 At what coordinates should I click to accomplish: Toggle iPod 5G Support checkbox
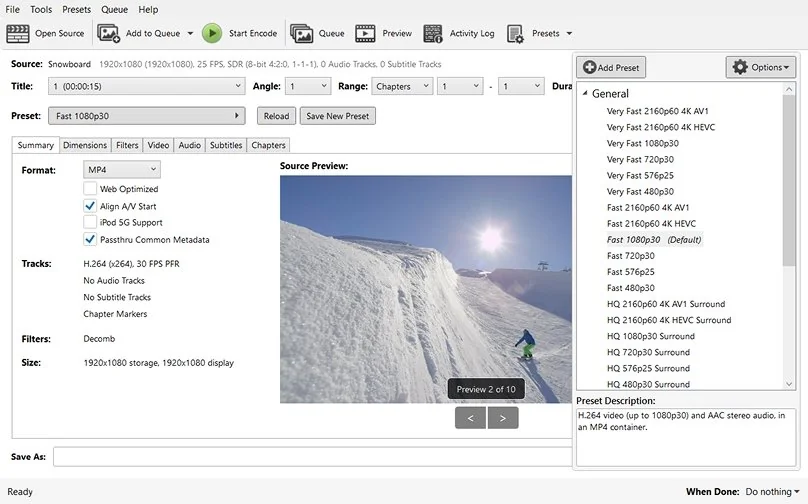(x=91, y=223)
